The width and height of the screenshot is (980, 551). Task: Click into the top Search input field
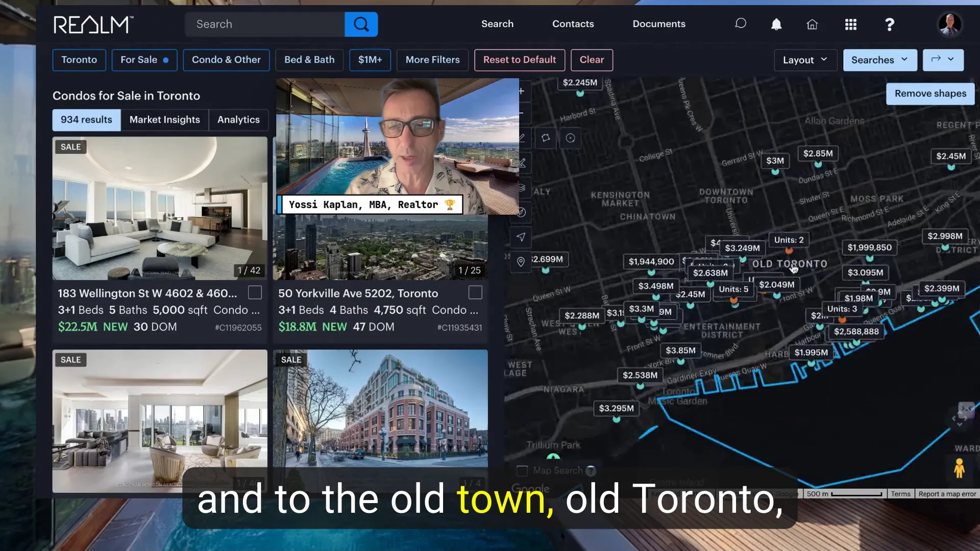[264, 24]
